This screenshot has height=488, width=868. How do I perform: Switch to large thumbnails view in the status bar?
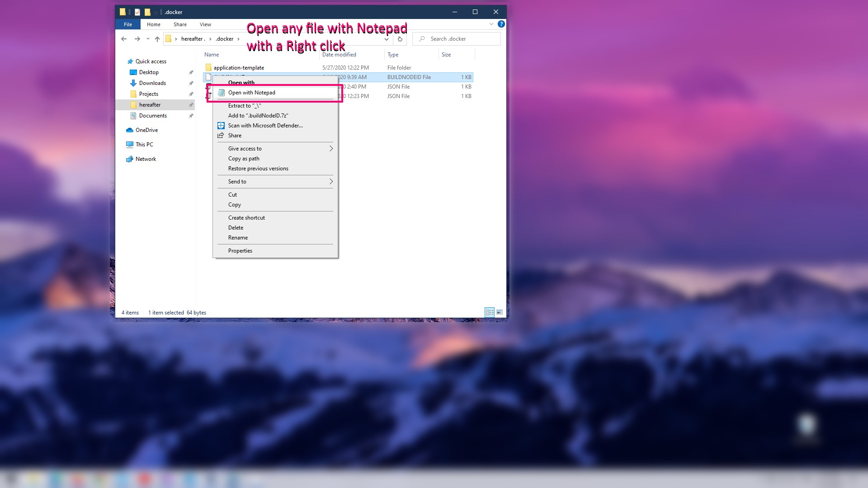[x=500, y=312]
